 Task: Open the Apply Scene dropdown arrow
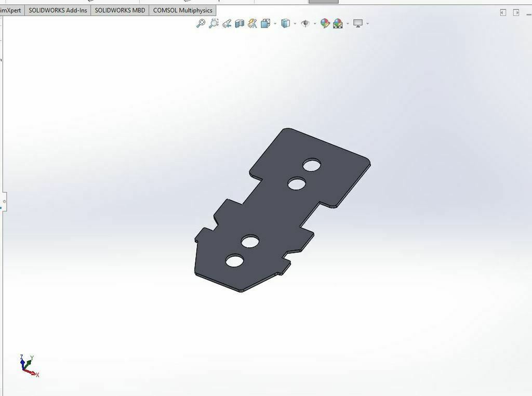(x=347, y=23)
